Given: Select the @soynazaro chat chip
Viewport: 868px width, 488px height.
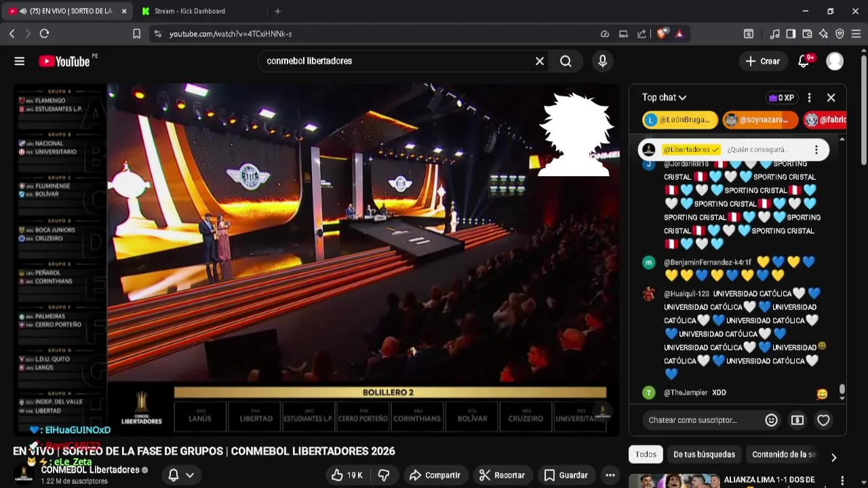Looking at the screenshot, I should tap(759, 120).
